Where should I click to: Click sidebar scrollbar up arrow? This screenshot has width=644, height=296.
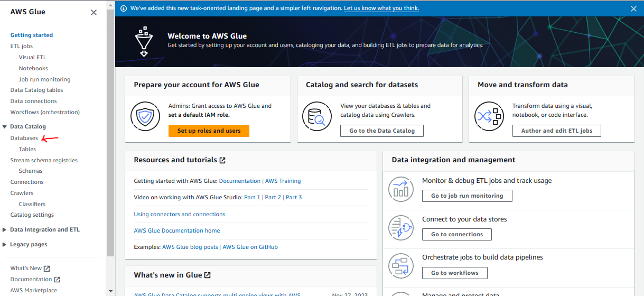coord(110,5)
